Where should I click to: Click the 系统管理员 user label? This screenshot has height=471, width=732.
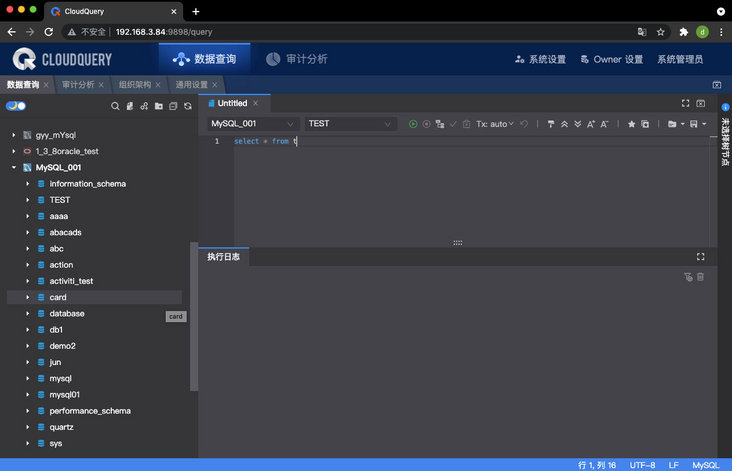(x=680, y=59)
